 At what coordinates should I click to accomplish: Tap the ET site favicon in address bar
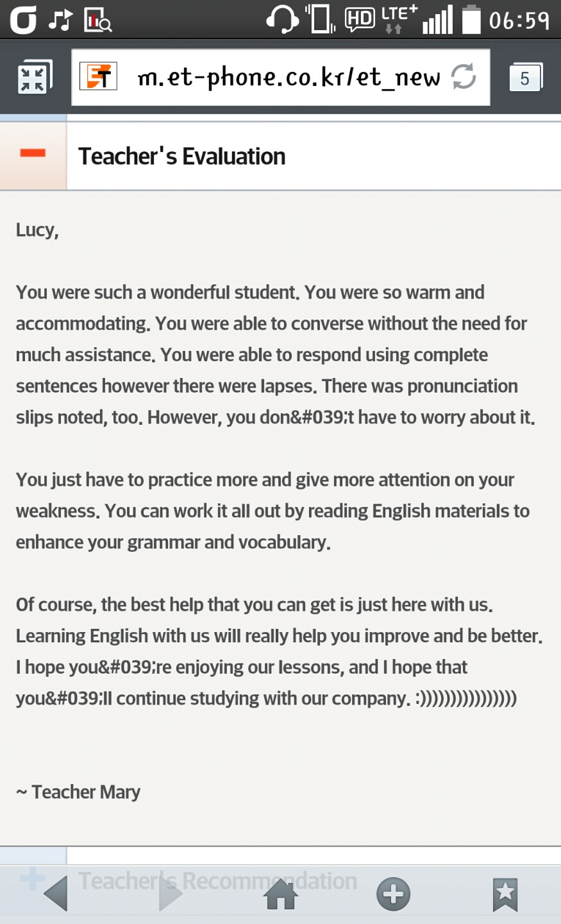pos(98,77)
